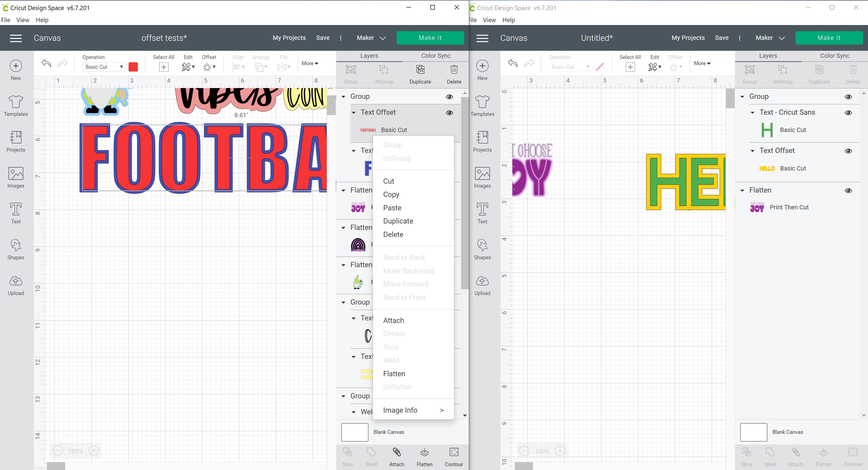Click Blank Canvas thumbnail in Untitled window
The image size is (868, 470).
tap(753, 432)
